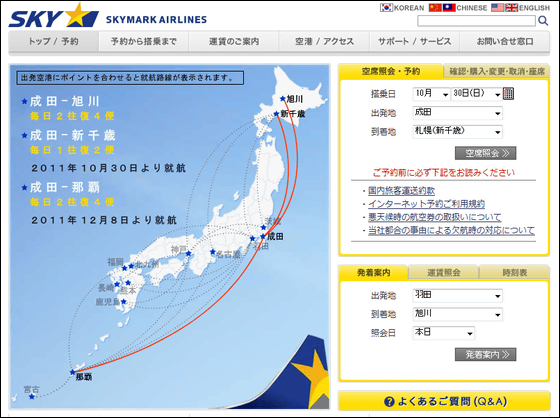Click the 発着案内 submit button

click(x=485, y=354)
